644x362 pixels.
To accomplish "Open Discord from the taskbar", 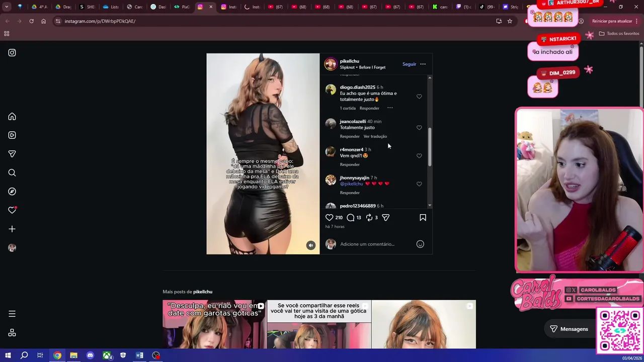I will click(x=90, y=355).
